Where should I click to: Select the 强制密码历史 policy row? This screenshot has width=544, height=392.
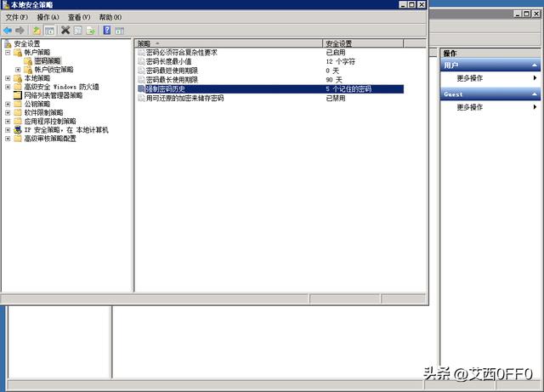point(270,89)
